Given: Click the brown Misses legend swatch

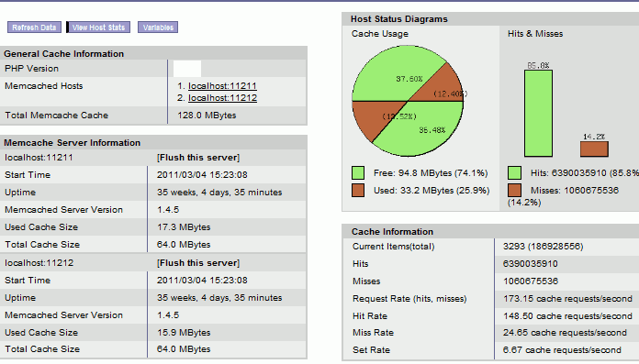Looking at the screenshot, I should pos(514,190).
